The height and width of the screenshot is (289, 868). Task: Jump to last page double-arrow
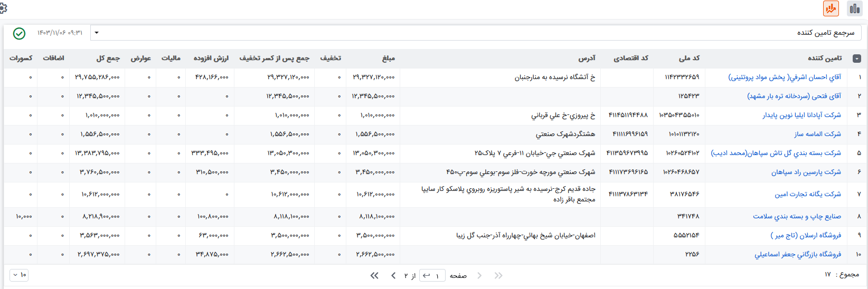coord(374,276)
